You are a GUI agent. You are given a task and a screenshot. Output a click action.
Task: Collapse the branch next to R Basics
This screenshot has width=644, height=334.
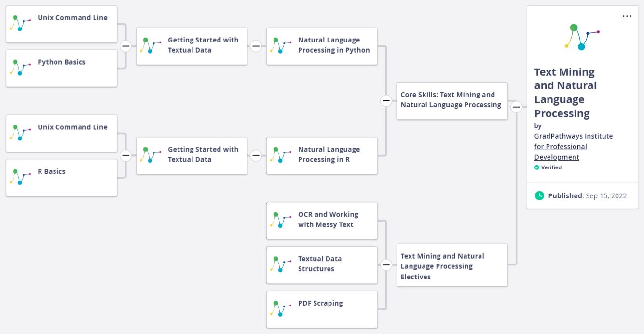(x=125, y=155)
